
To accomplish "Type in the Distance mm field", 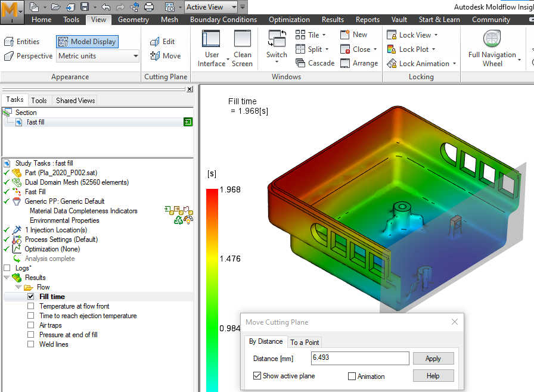I will (x=359, y=358).
